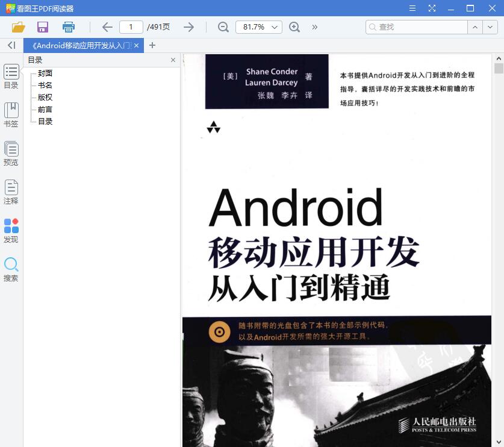The width and height of the screenshot is (504, 447).
Task: Open the Search (搜索) panel
Action: 11,269
